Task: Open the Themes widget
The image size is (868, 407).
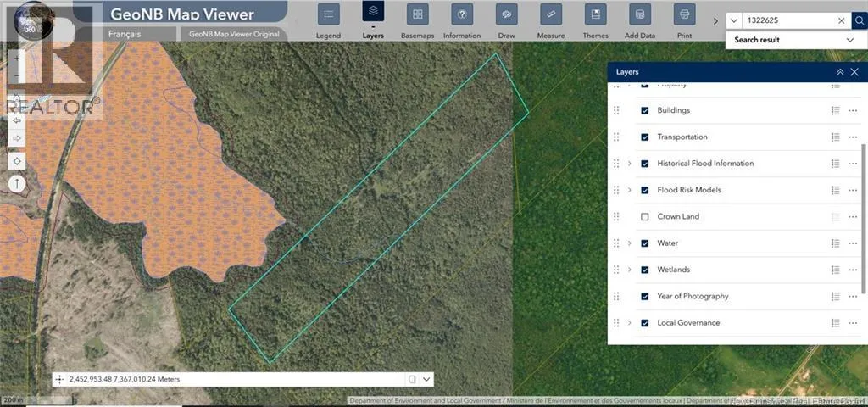Action: pos(596,14)
